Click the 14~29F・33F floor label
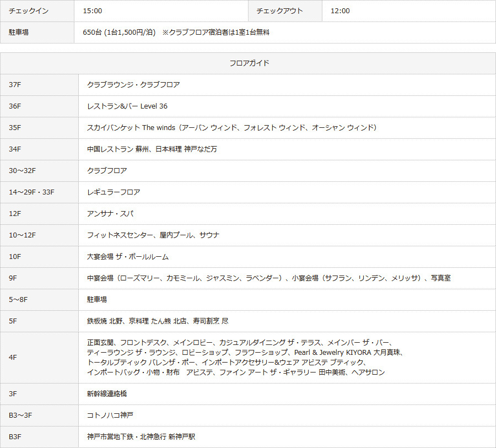Screen dimensions: 496x448 click(31, 192)
